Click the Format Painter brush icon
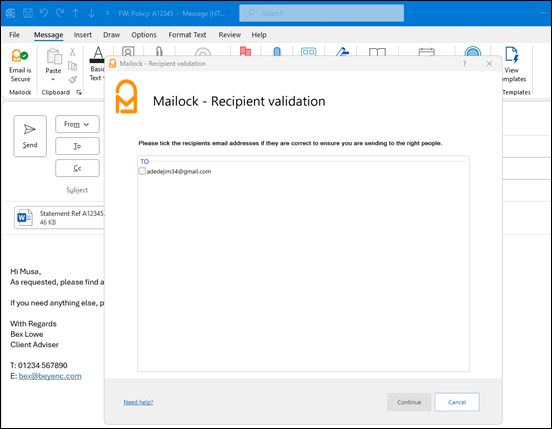The height and width of the screenshot is (429, 552). pyautogui.click(x=73, y=80)
